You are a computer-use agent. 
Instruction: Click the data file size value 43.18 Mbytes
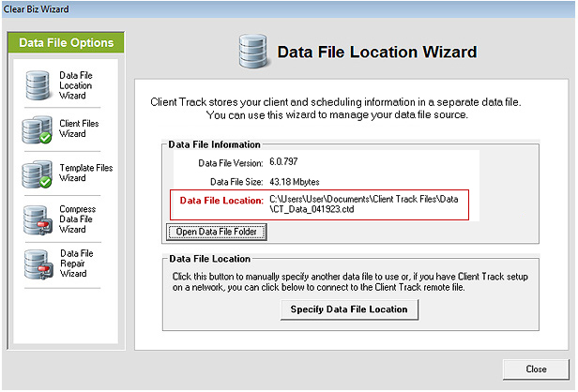(295, 182)
